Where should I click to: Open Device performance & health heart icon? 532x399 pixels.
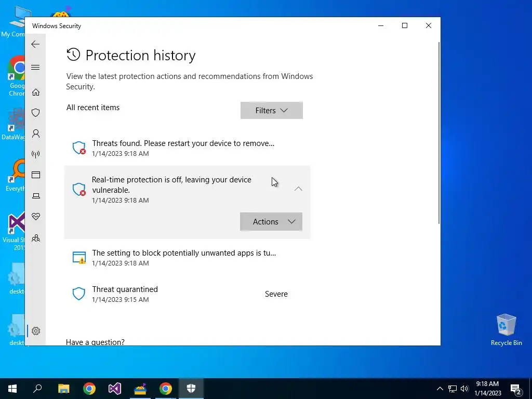tap(36, 217)
